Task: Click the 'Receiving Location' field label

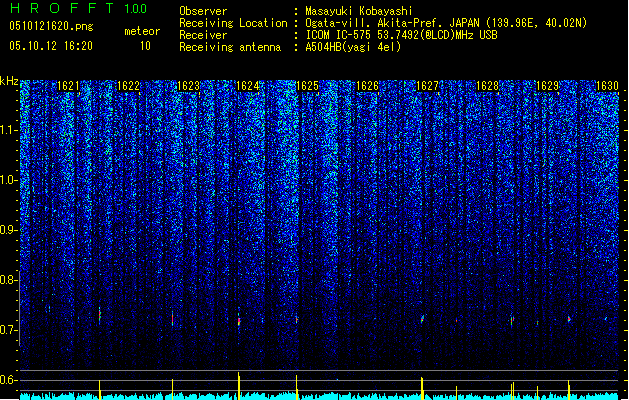Action: point(233,23)
